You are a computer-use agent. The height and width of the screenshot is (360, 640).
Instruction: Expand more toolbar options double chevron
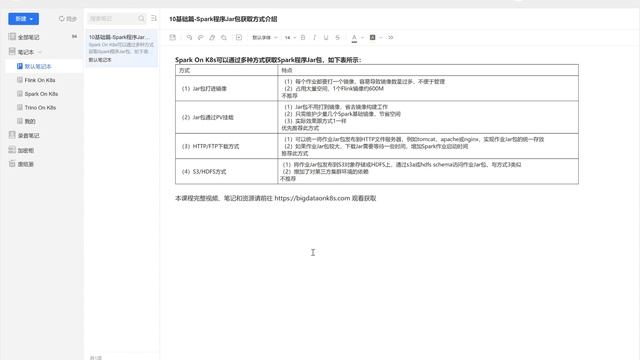391,38
